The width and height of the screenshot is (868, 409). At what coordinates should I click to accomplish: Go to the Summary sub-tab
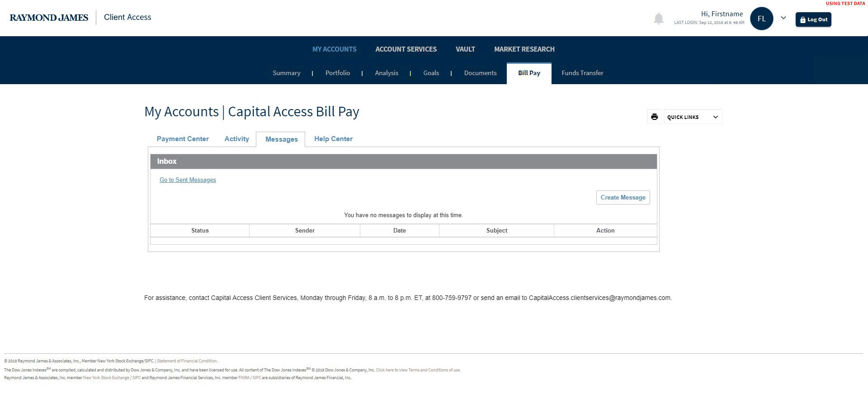pos(287,73)
